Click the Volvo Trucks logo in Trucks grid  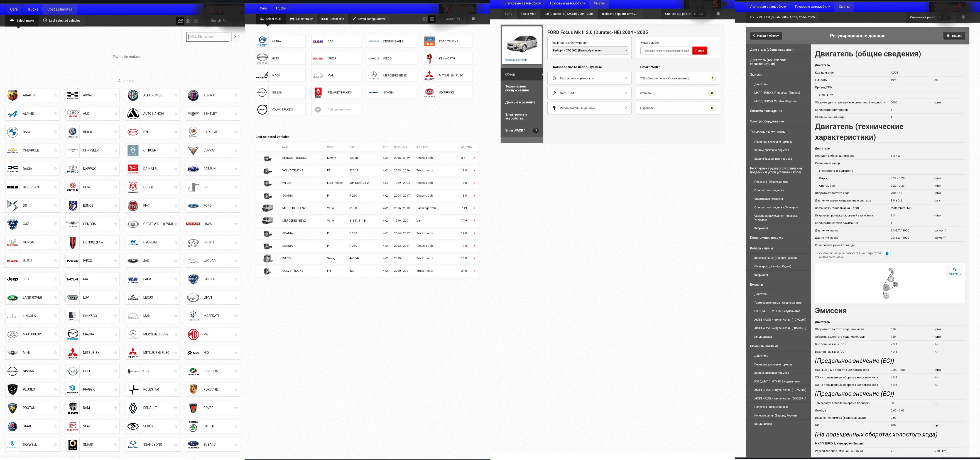[262, 110]
